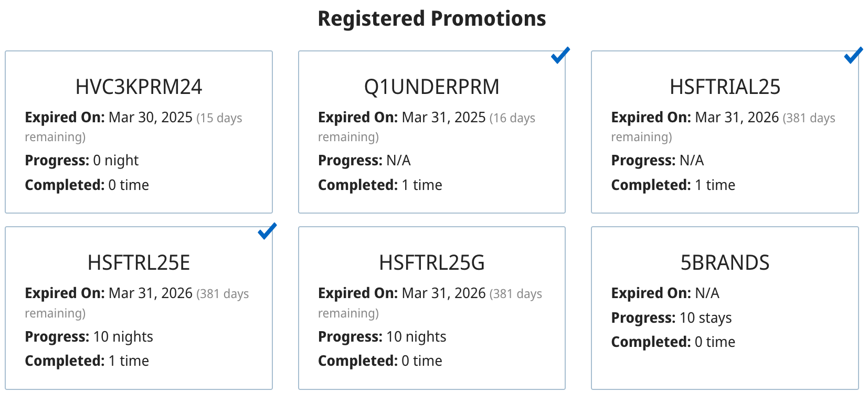Click HSFTRL25G expiry date Mar 31, 2026
Screen dimensions: 868x402
pos(443,293)
